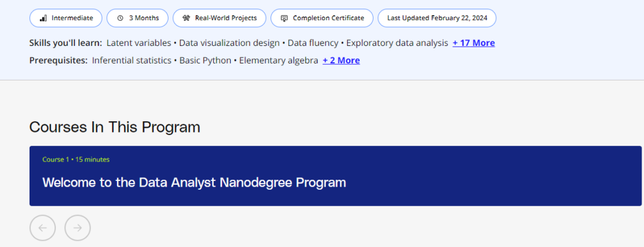Click the 'Latent variables' skill text
The height and width of the screenshot is (247, 644).
click(x=139, y=43)
